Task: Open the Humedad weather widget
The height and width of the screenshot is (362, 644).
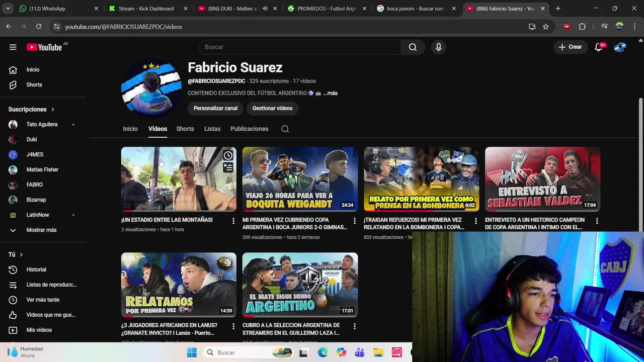Action: click(x=25, y=352)
